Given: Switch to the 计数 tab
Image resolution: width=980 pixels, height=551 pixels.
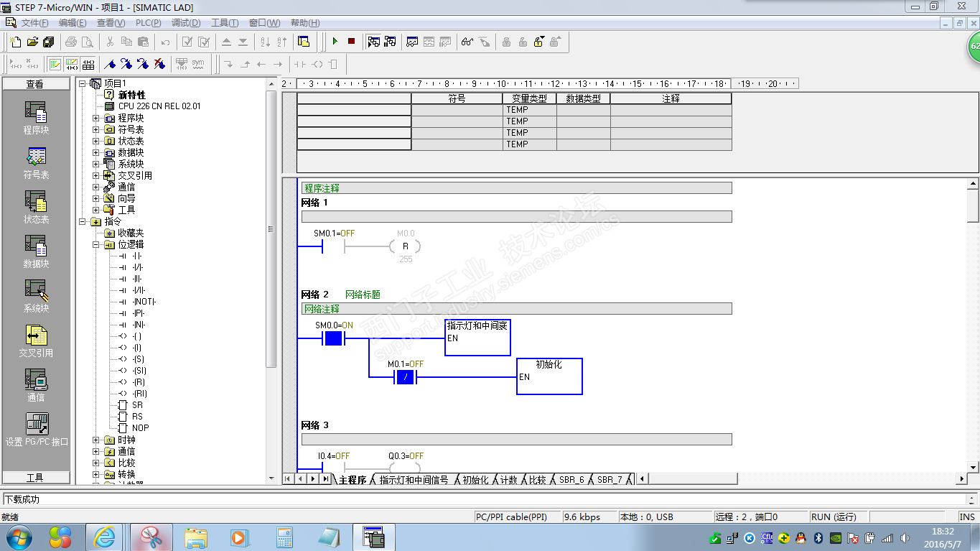Looking at the screenshot, I should click(508, 479).
